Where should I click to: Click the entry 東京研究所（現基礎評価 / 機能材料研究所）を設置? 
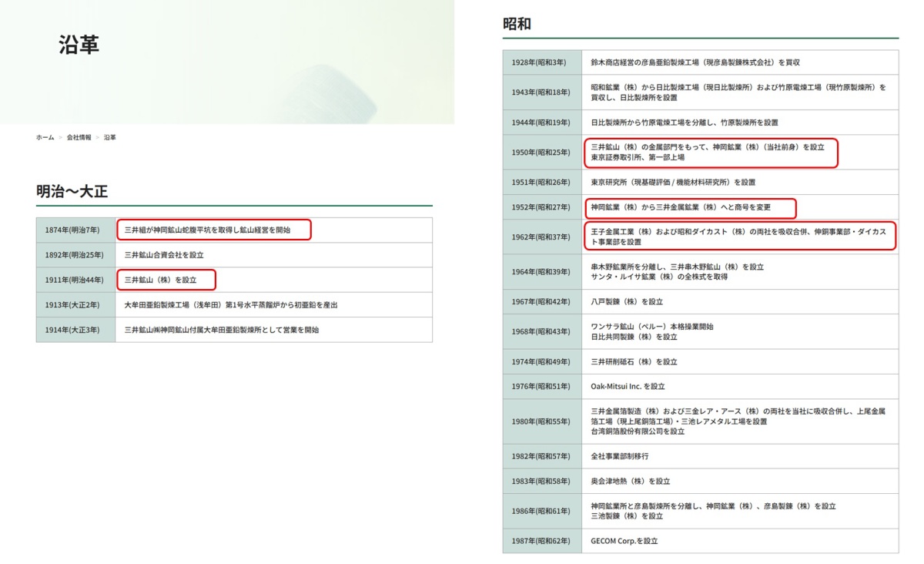(x=673, y=183)
